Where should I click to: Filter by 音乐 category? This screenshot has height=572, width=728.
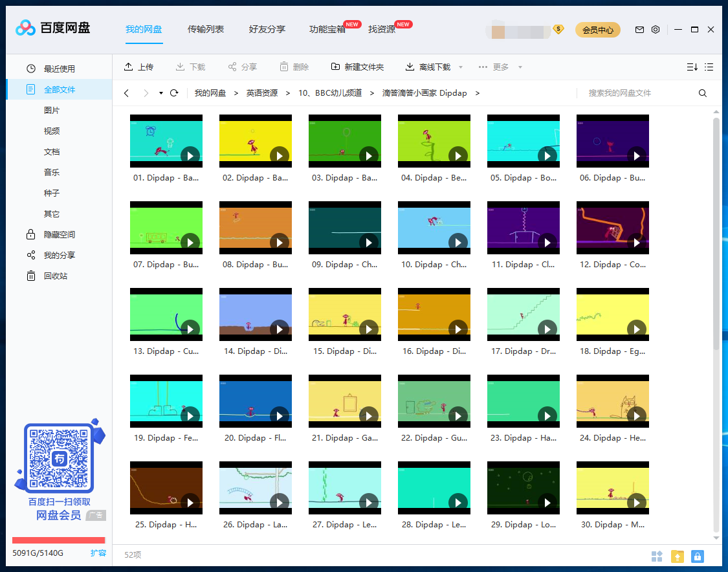tap(52, 172)
